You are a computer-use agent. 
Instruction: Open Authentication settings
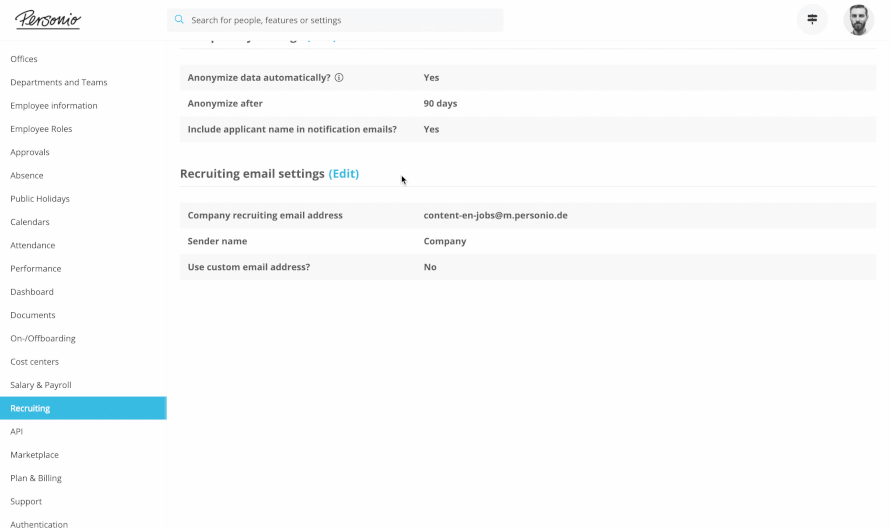pos(39,524)
